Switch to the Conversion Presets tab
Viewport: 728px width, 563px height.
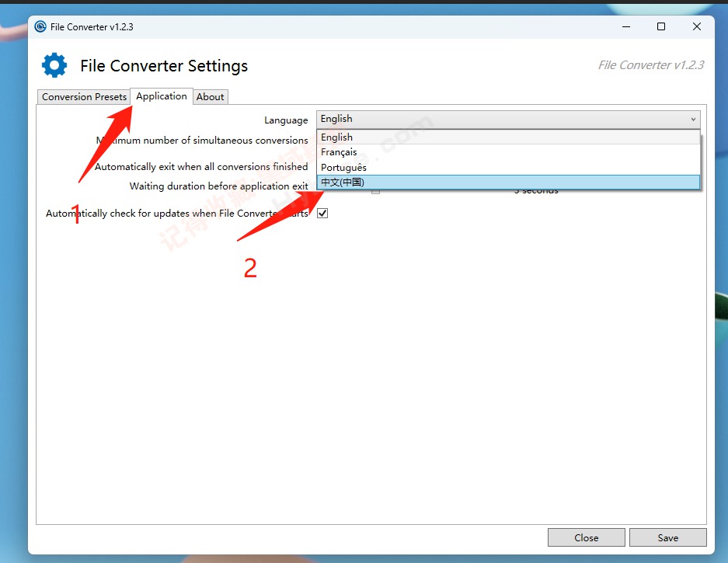pos(84,96)
